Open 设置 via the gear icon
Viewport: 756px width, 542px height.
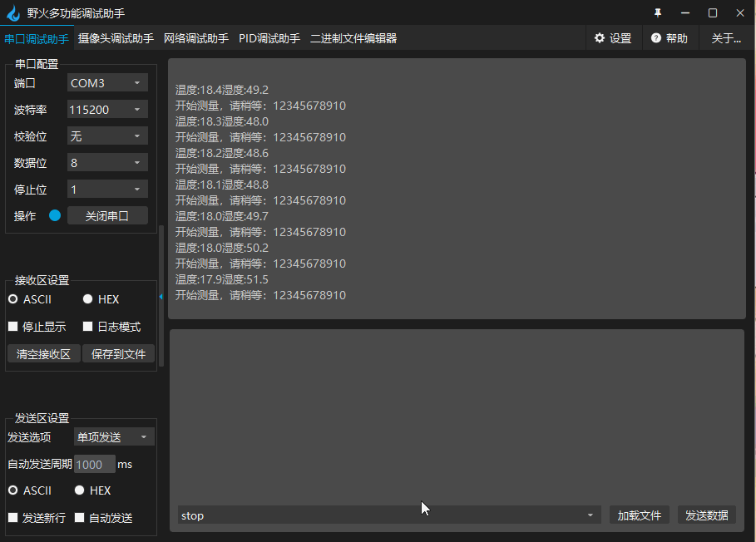click(598, 38)
